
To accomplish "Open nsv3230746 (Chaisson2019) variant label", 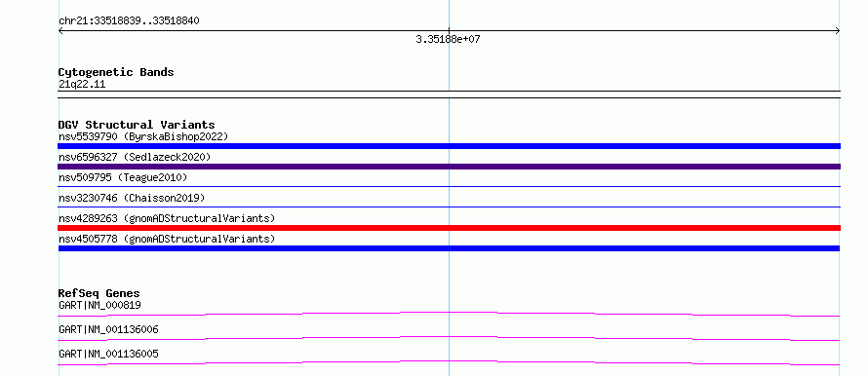I will pos(132,198).
